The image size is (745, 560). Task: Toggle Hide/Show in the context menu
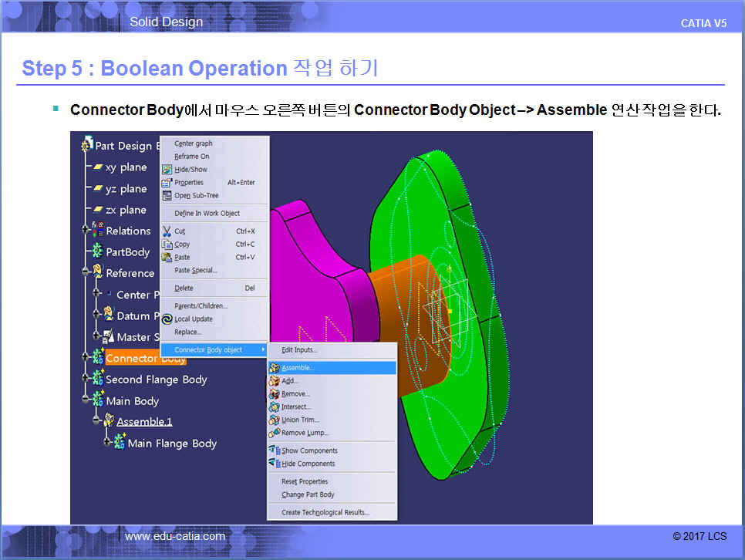point(190,169)
